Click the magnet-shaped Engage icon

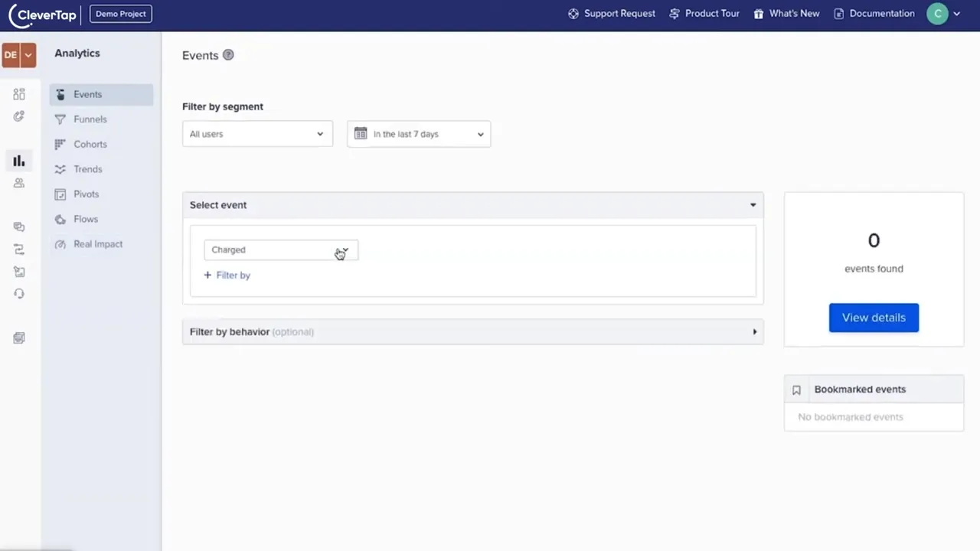click(x=18, y=116)
